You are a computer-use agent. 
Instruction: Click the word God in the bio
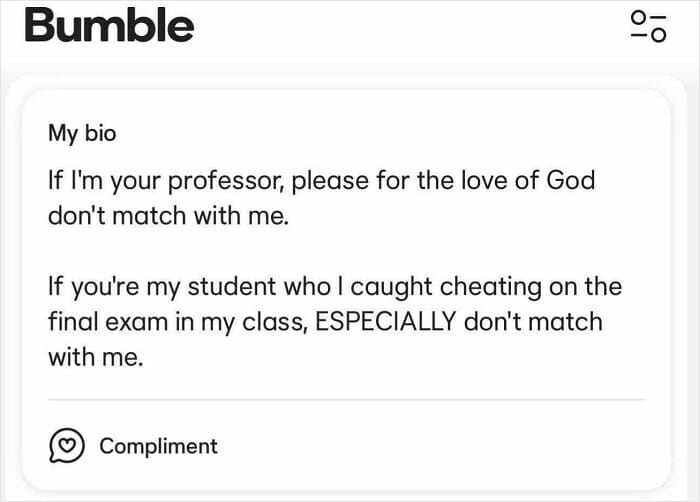570,181
